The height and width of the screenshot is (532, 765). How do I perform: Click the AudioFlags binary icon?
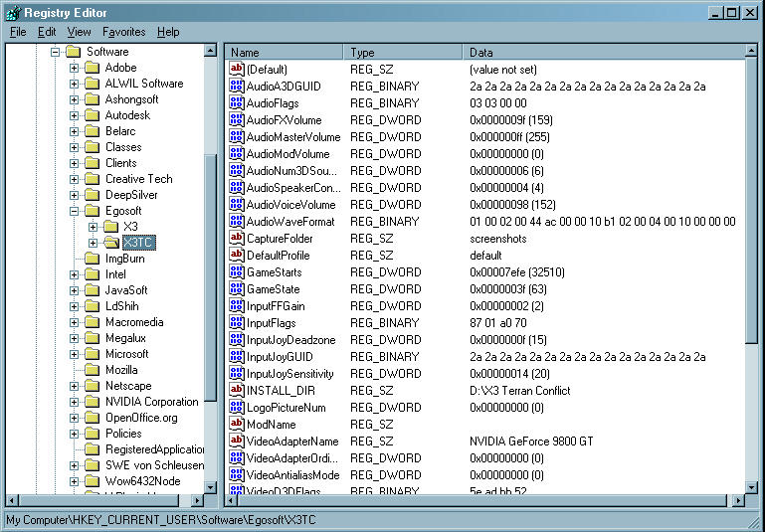[237, 102]
